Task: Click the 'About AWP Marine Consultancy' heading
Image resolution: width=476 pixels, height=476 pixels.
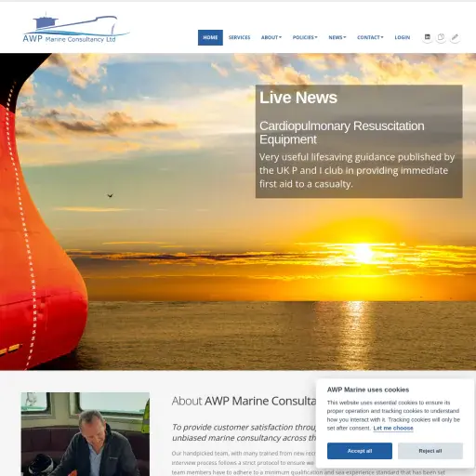Action: (x=245, y=401)
